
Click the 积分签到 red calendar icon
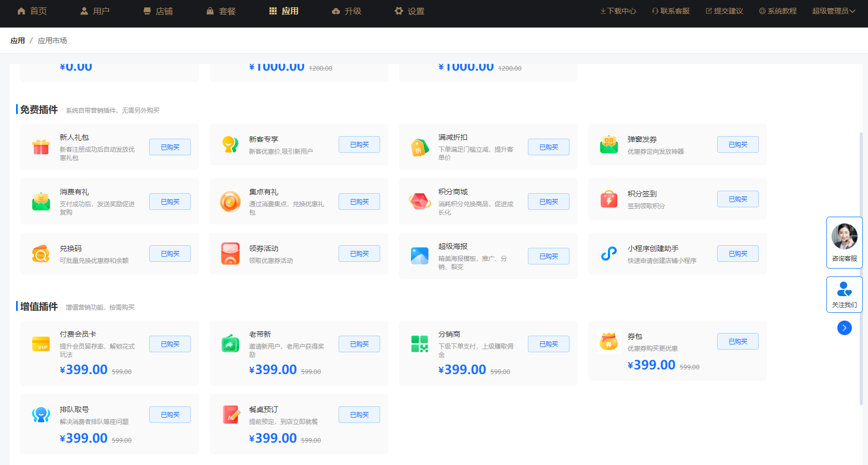pyautogui.click(x=609, y=199)
